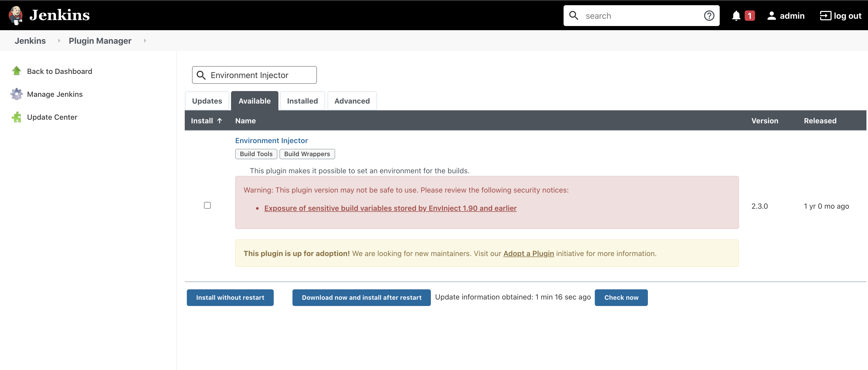Sort by the Version column header

coord(764,121)
